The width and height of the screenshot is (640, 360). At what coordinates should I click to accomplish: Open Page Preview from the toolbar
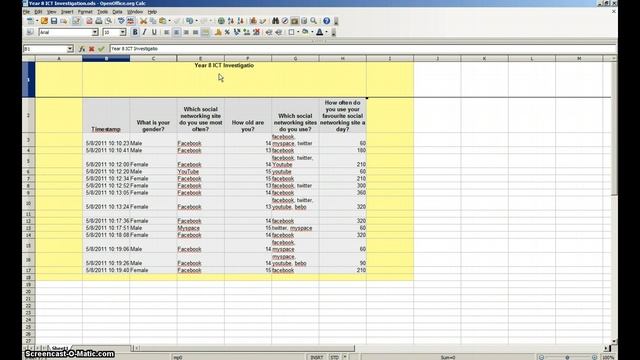click(x=109, y=21)
